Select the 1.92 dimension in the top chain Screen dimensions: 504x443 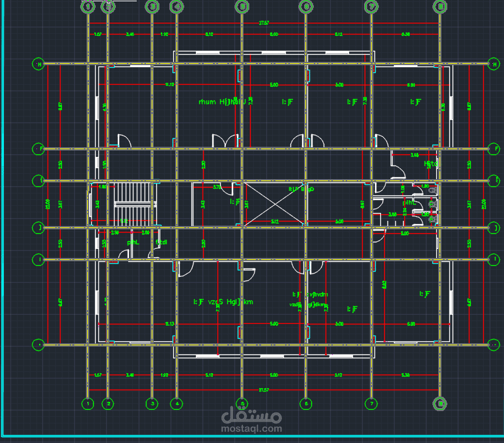click(x=164, y=34)
